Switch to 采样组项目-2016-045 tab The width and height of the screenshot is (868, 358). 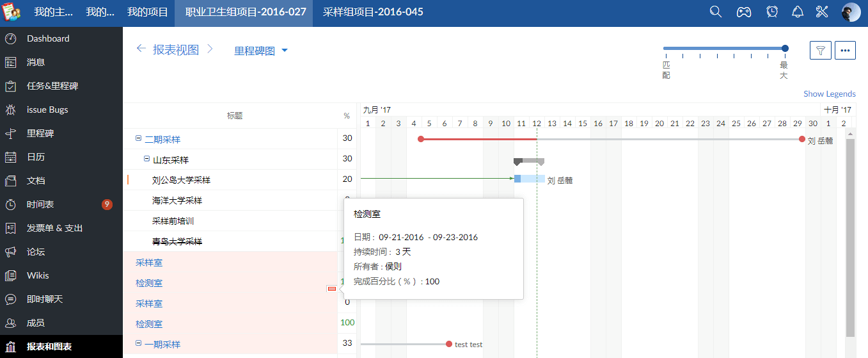[x=373, y=12]
